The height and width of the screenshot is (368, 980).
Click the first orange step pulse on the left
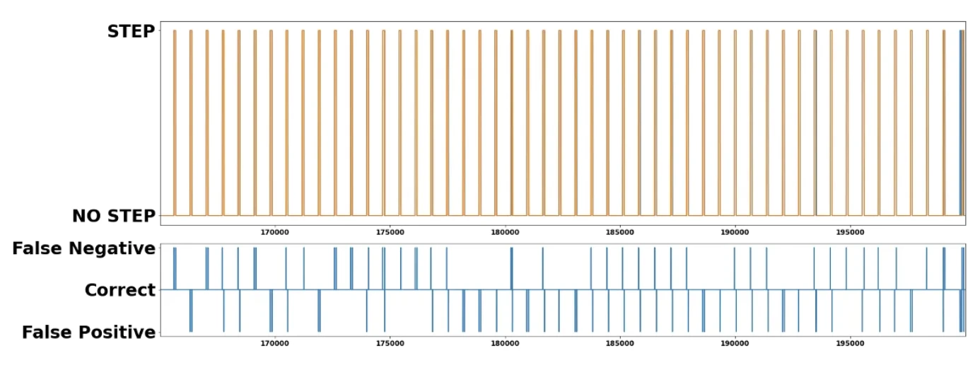[175, 120]
